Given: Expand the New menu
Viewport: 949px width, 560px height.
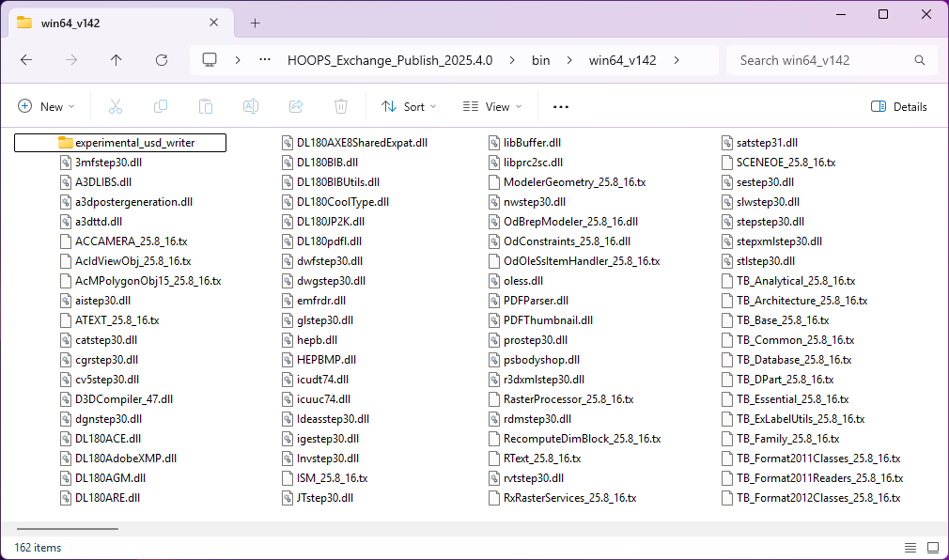Looking at the screenshot, I should pyautogui.click(x=46, y=106).
